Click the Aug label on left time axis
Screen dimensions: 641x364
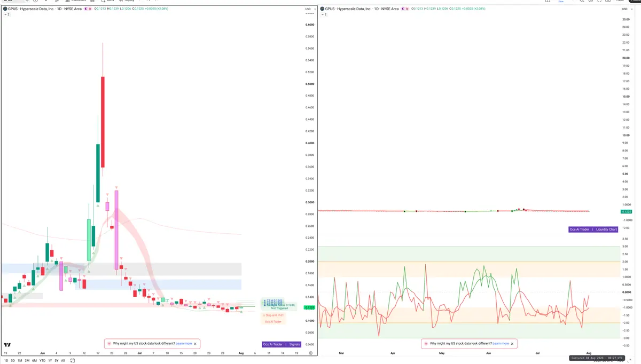pyautogui.click(x=241, y=353)
